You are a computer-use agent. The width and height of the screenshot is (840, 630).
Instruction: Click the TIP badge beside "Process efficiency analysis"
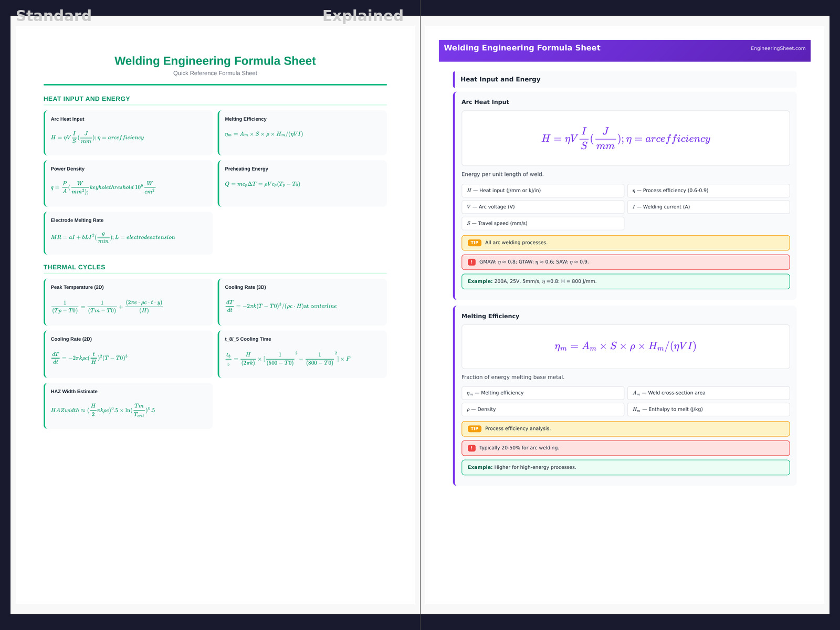point(474,428)
